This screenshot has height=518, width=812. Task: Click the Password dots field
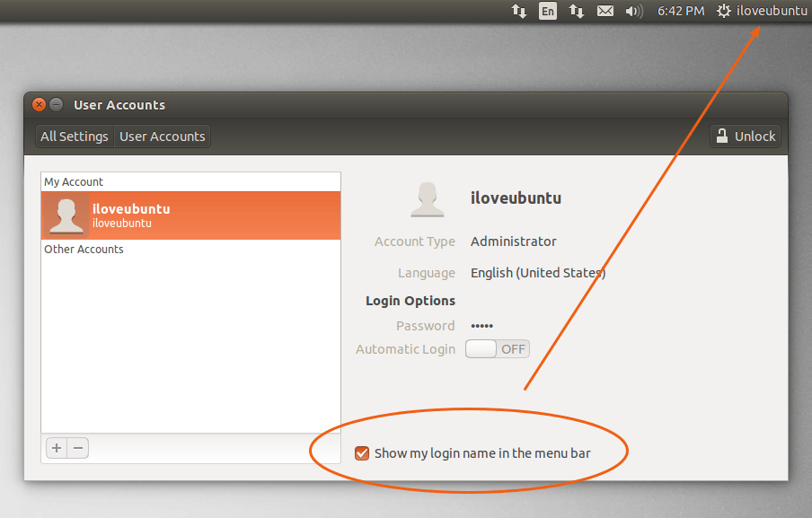click(x=482, y=326)
